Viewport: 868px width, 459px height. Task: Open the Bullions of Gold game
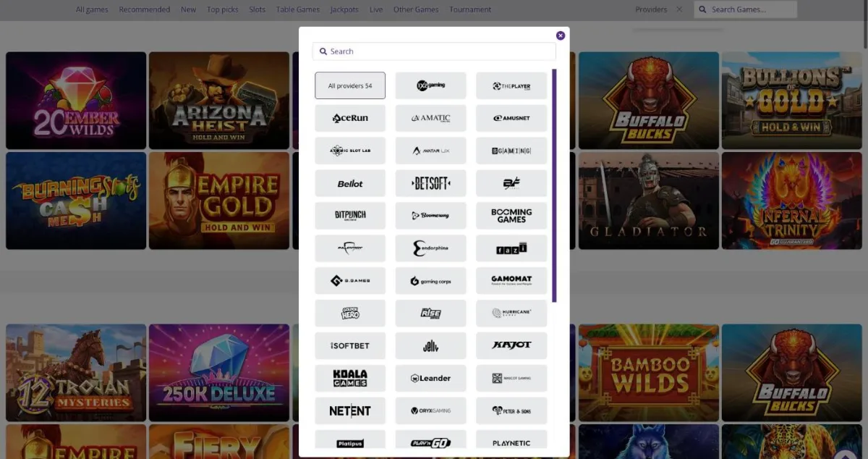(x=792, y=101)
